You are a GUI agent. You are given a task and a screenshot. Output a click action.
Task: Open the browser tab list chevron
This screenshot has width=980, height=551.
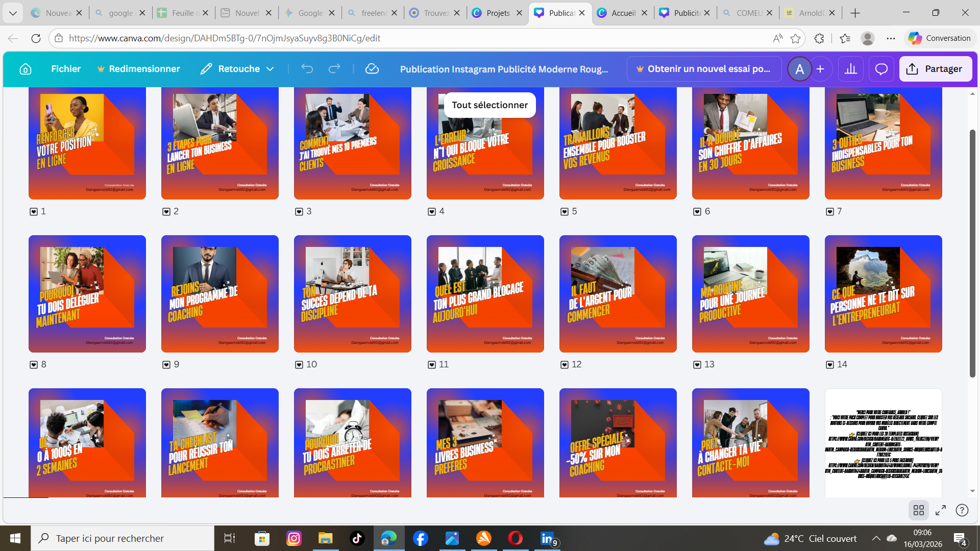[x=13, y=13]
